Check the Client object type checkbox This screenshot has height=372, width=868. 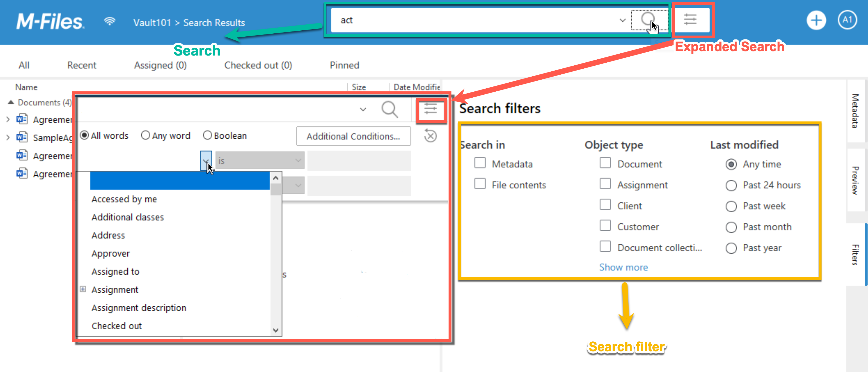(x=605, y=205)
